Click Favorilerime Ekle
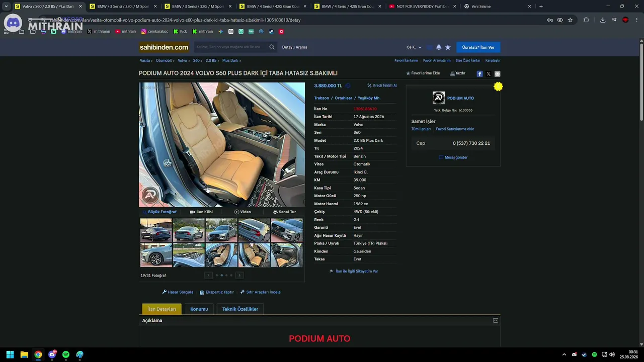 (x=423, y=73)
